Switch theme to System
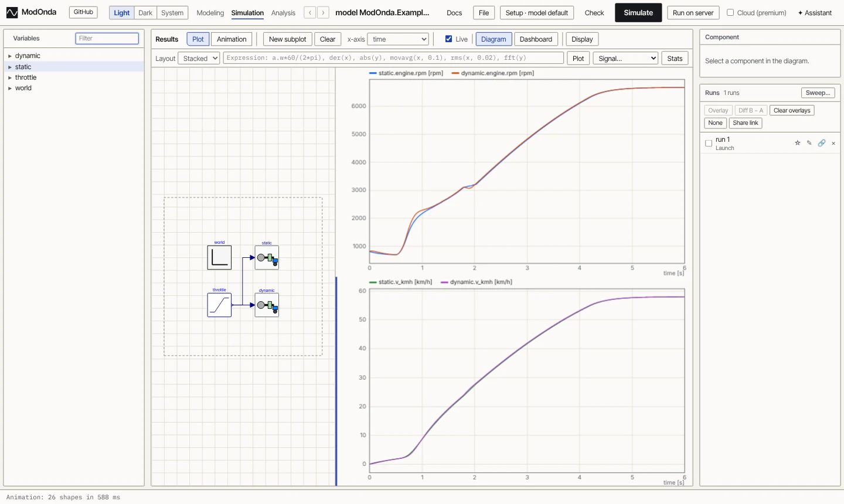 172,12
